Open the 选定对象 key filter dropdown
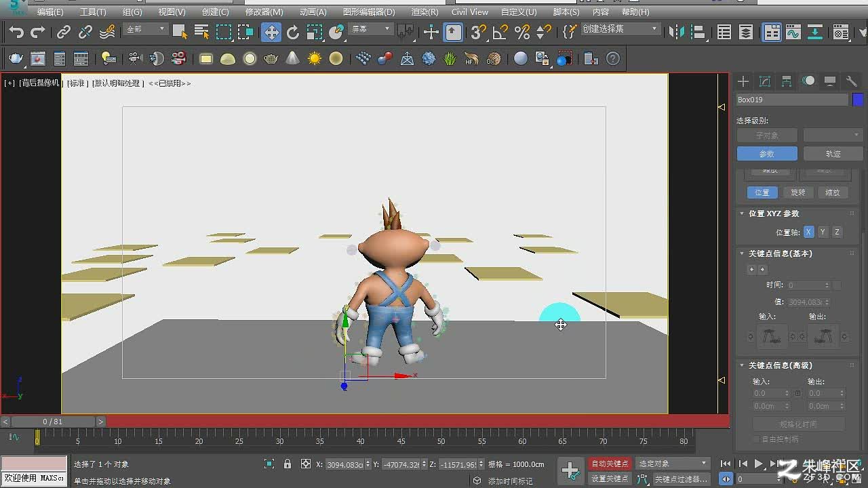The height and width of the screenshot is (488, 868). 673,464
